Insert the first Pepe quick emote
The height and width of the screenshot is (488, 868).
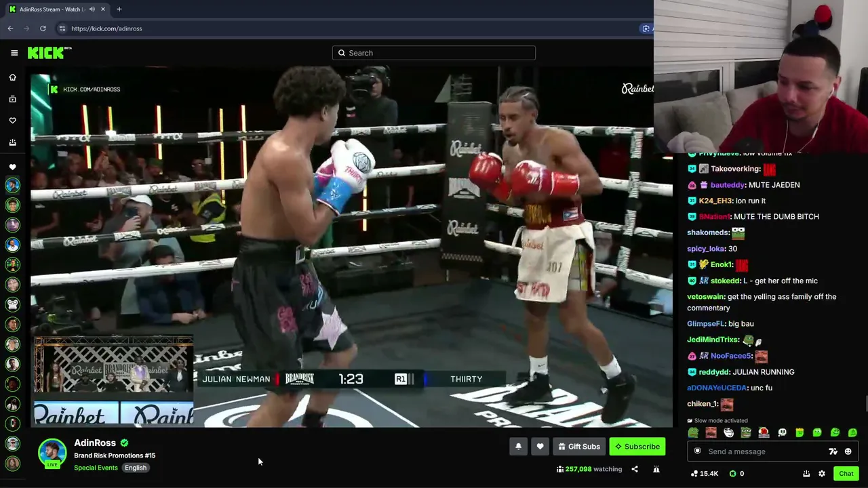(x=693, y=432)
